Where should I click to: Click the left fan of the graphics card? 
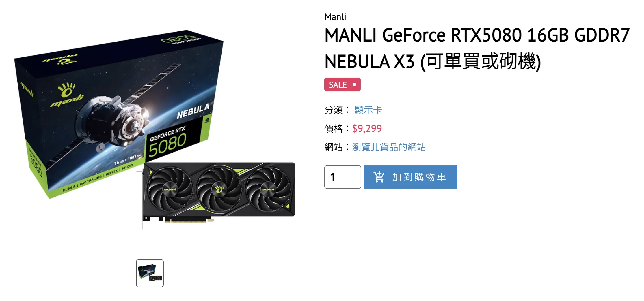tap(170, 189)
